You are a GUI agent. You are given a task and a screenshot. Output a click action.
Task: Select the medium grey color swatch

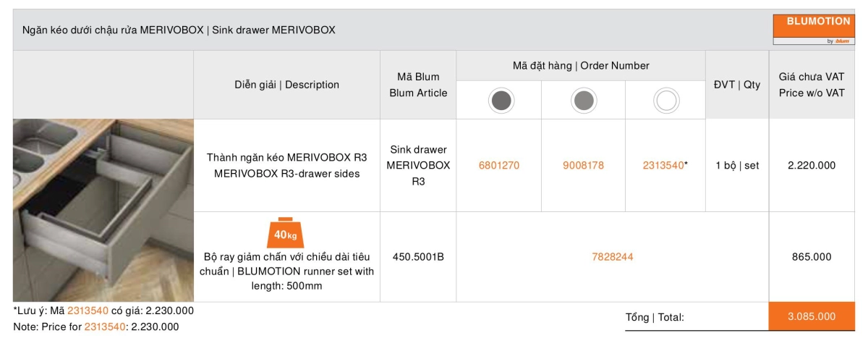tap(582, 101)
